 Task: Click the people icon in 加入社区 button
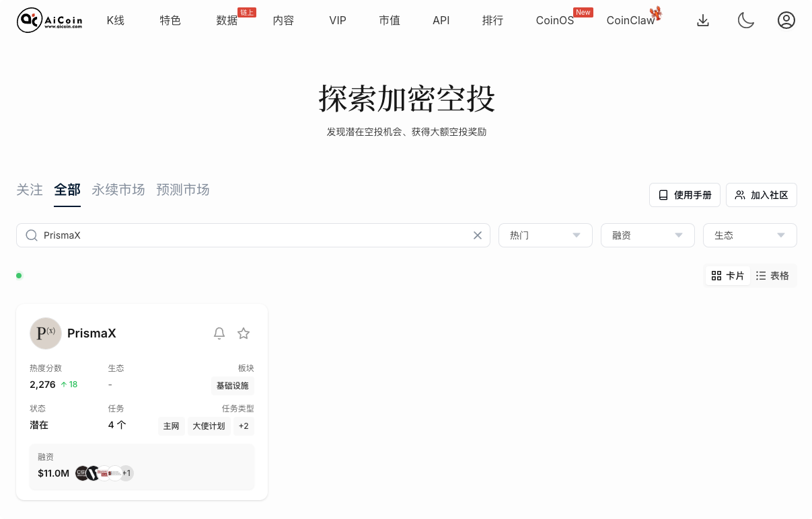(x=740, y=195)
